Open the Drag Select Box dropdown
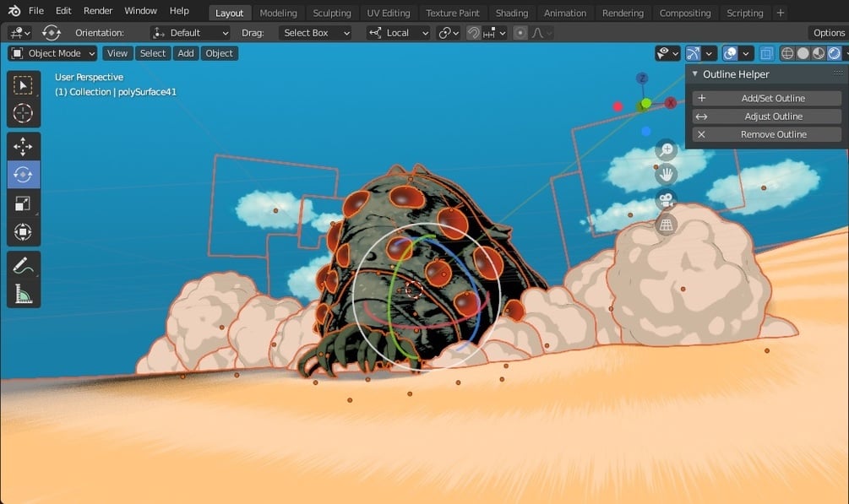This screenshot has width=849, height=504. point(315,33)
